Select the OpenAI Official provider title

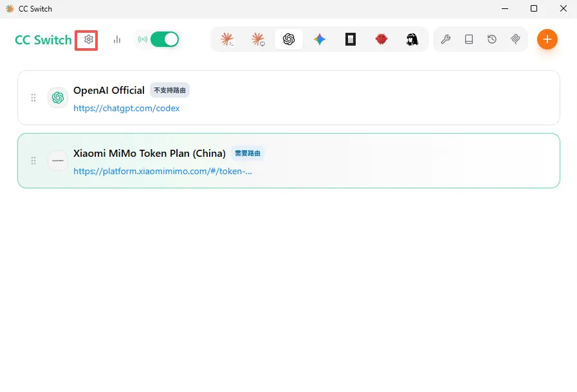(x=109, y=91)
